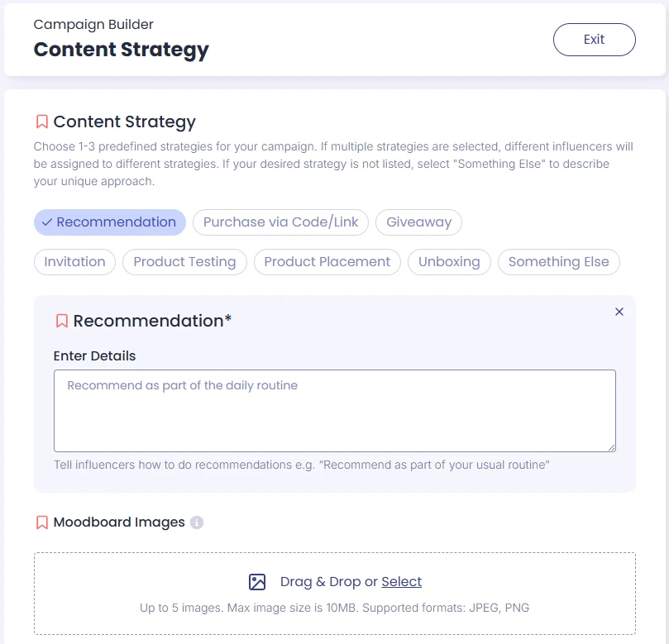The image size is (669, 644).
Task: Click the checkmark in the Recommendation chip
Action: [47, 222]
